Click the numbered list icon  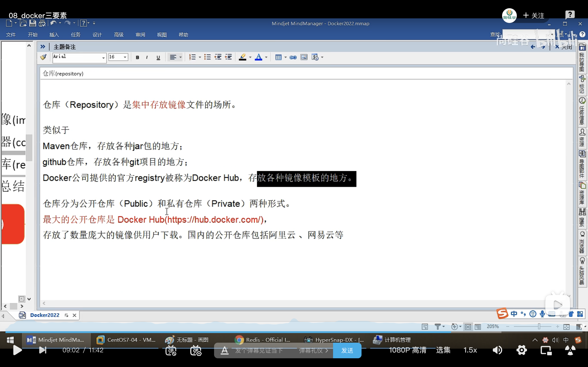pos(192,57)
